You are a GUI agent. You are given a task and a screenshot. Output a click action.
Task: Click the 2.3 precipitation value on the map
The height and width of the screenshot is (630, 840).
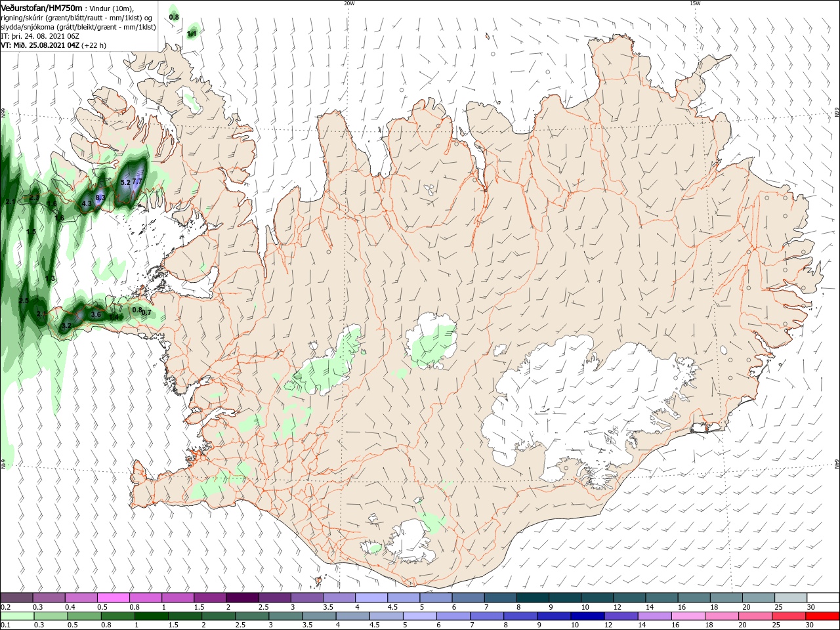[34, 197]
